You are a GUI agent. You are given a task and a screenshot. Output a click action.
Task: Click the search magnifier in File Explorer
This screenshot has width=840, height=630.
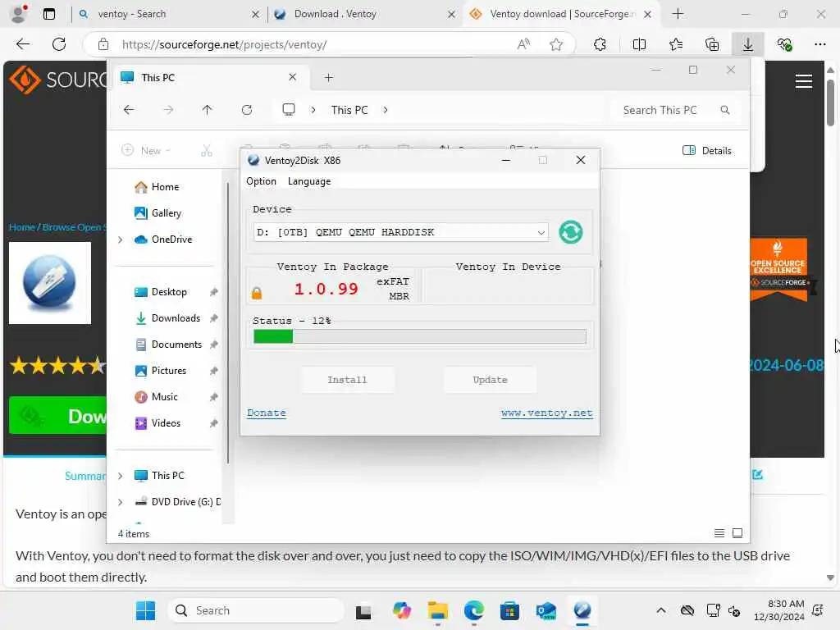725,110
